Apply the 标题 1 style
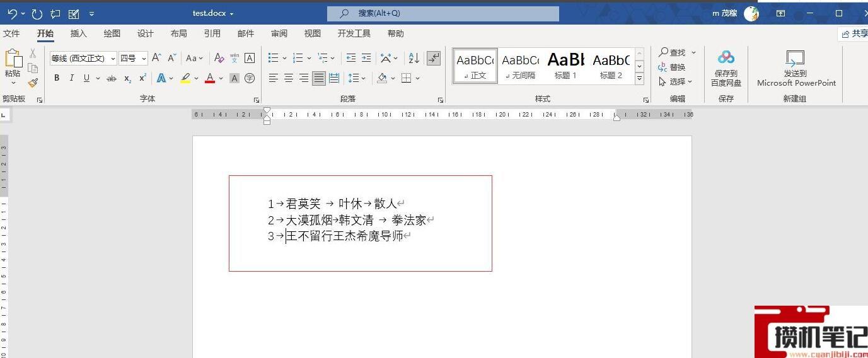This screenshot has width=868, height=358. pyautogui.click(x=565, y=66)
